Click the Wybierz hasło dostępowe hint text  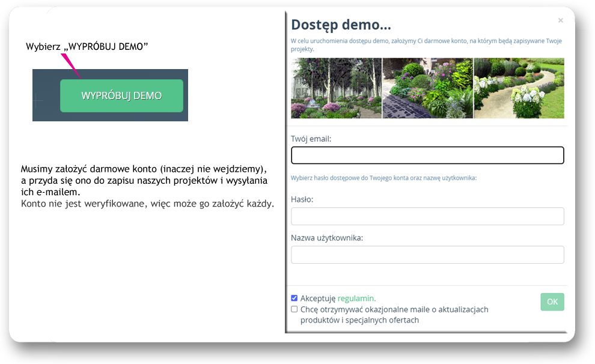coord(383,178)
